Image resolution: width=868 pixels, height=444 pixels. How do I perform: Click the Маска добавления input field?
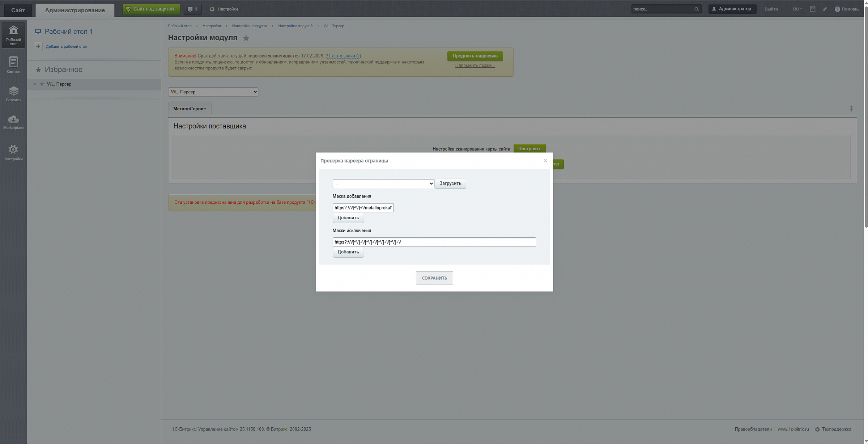(x=363, y=208)
